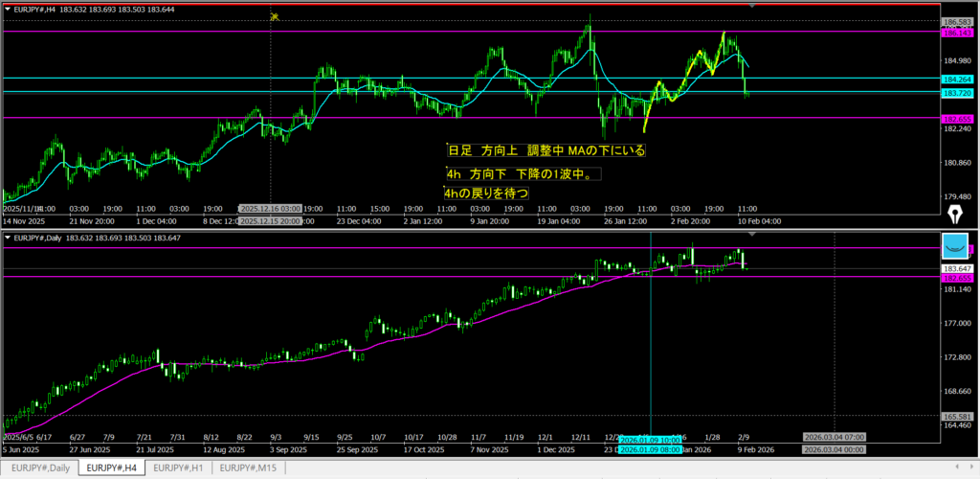This screenshot has height=479, width=980.
Task: Click the 2026.01.09 08:00 cyan date marker
Action: pos(650,449)
